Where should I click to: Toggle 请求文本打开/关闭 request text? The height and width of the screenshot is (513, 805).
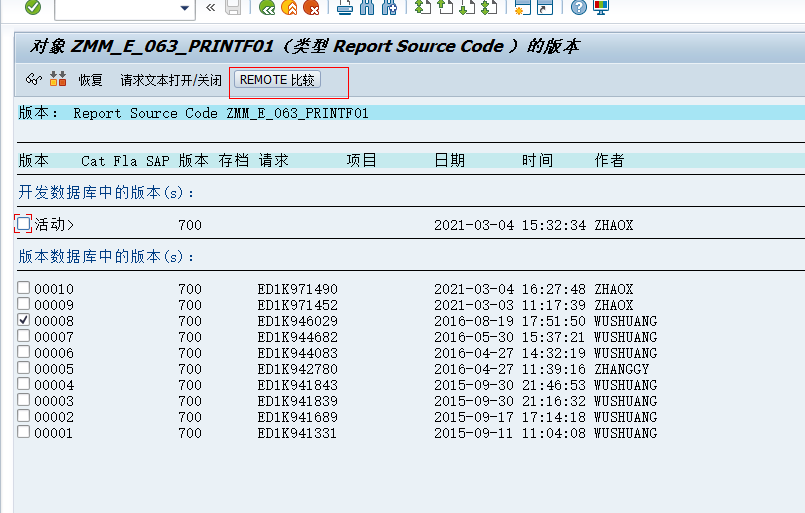[171, 80]
